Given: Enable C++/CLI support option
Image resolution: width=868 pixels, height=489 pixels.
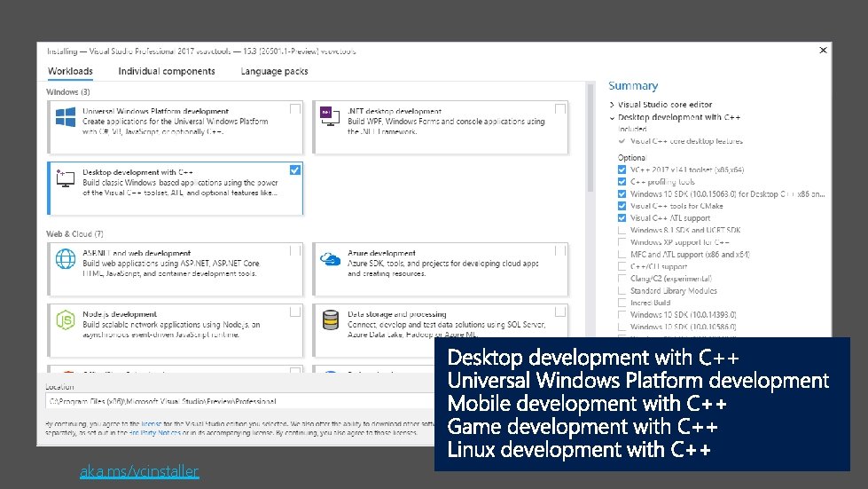Looking at the screenshot, I should coord(622,266).
